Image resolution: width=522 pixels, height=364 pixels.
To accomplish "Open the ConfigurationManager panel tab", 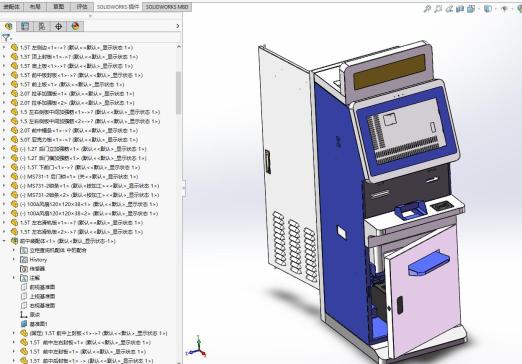I will (42, 26).
